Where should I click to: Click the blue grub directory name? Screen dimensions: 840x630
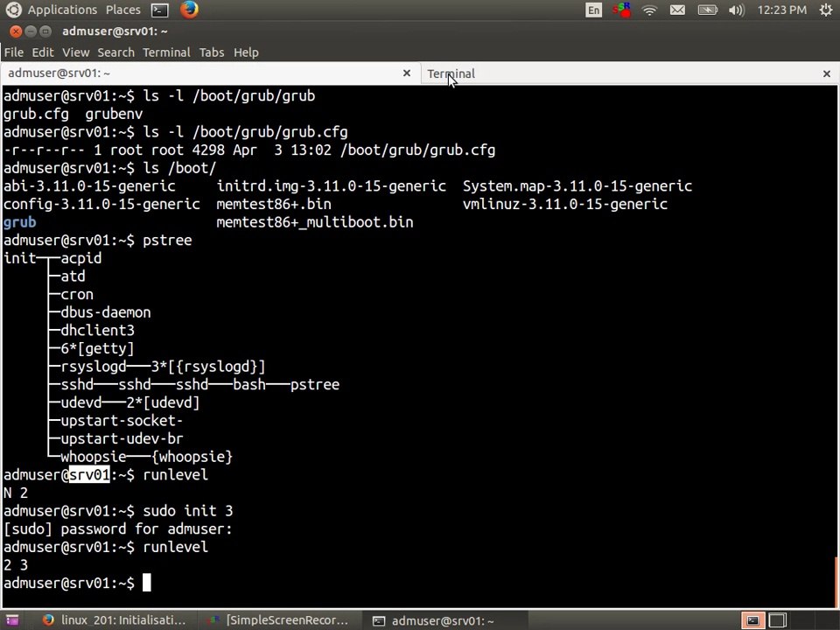click(20, 222)
